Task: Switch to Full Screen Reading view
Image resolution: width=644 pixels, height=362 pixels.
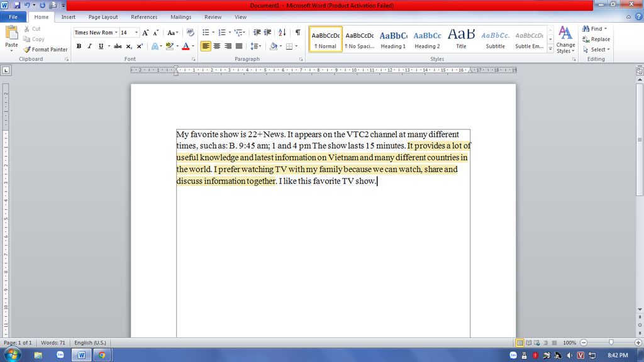Action: point(528,343)
